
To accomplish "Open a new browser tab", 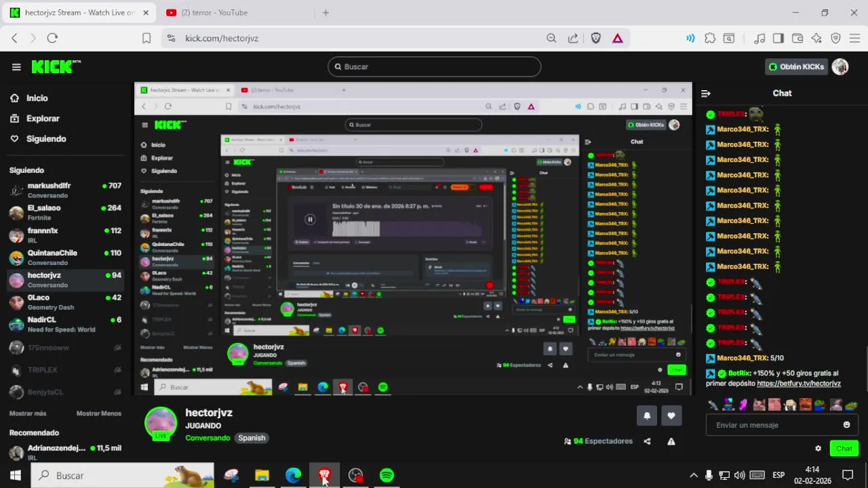I will tap(325, 13).
